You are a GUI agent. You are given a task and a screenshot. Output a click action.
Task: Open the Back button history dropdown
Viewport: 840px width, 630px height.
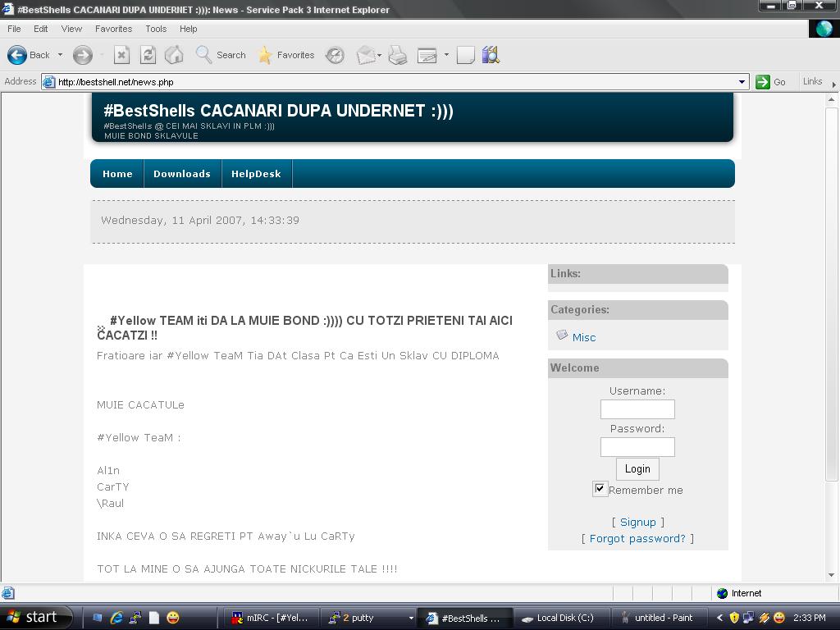coord(60,55)
